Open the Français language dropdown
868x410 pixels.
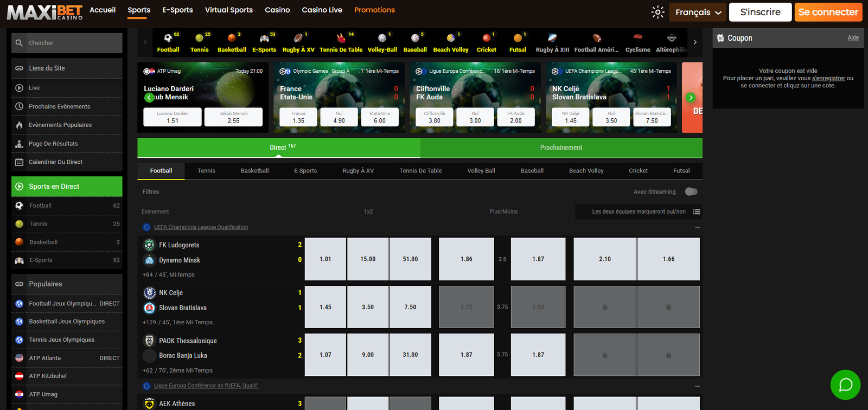(698, 12)
